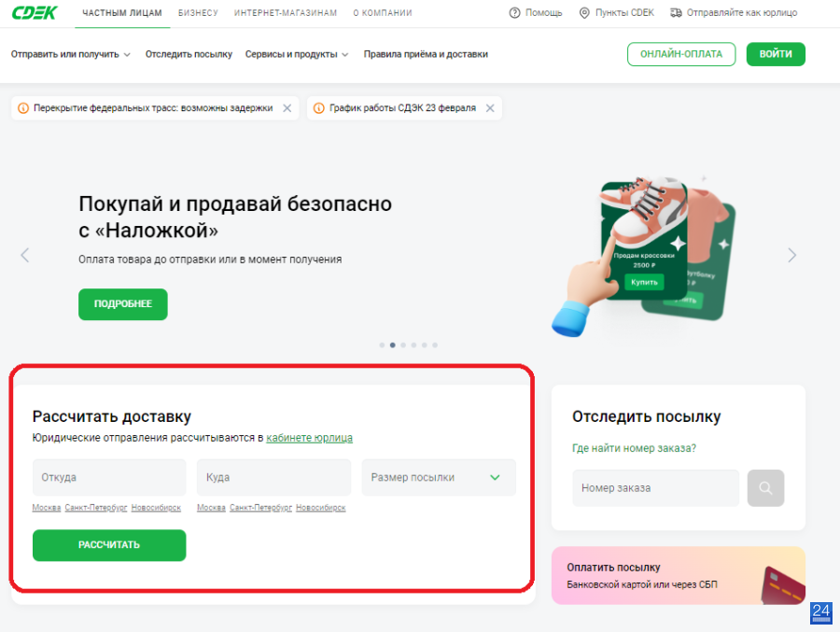The image size is (840, 632).
Task: Click the Рассчитать button
Action: 109,545
